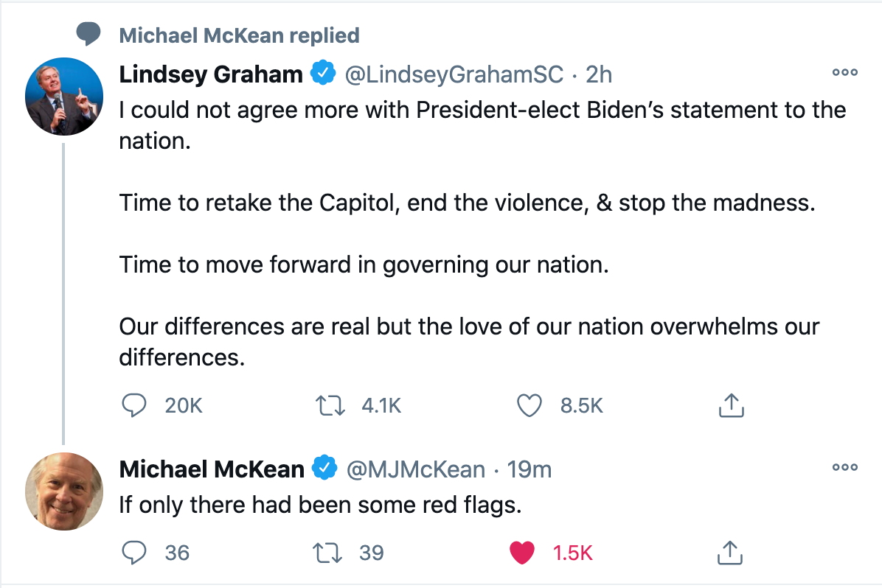Unlike Michael McKean's tweet

click(x=522, y=552)
